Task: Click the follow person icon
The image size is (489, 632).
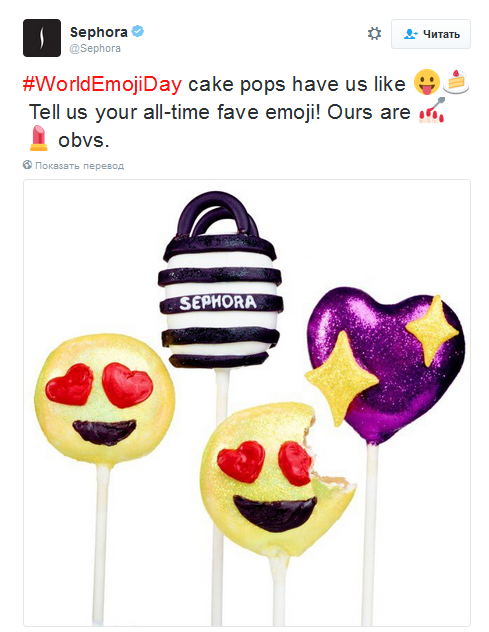Action: [x=410, y=34]
